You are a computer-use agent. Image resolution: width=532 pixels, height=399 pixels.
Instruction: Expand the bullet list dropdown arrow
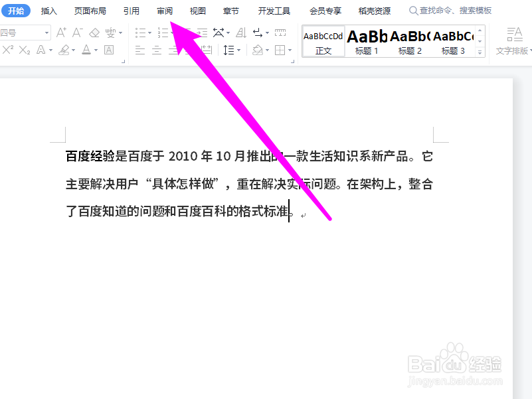tap(149, 33)
